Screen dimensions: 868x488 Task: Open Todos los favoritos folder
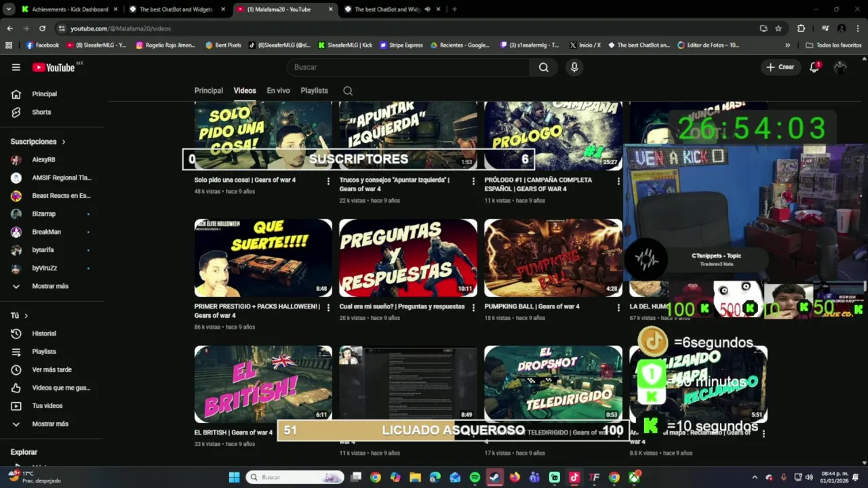pos(833,45)
